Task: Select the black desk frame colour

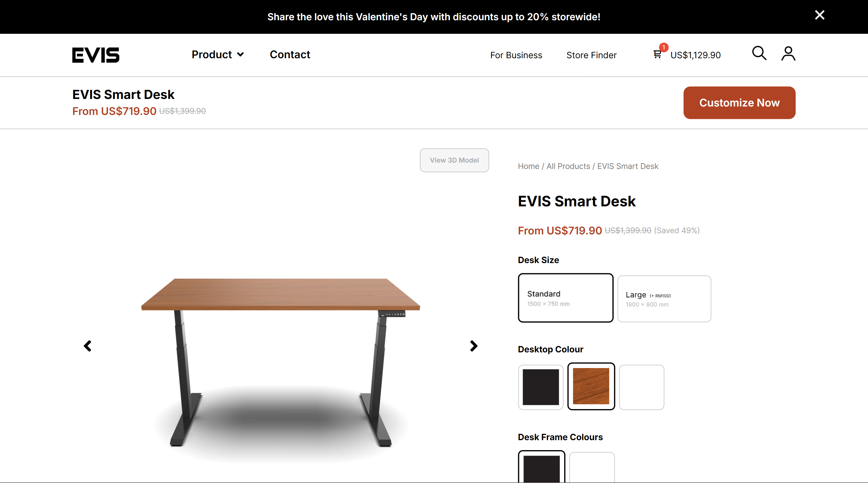Action: pos(541,467)
